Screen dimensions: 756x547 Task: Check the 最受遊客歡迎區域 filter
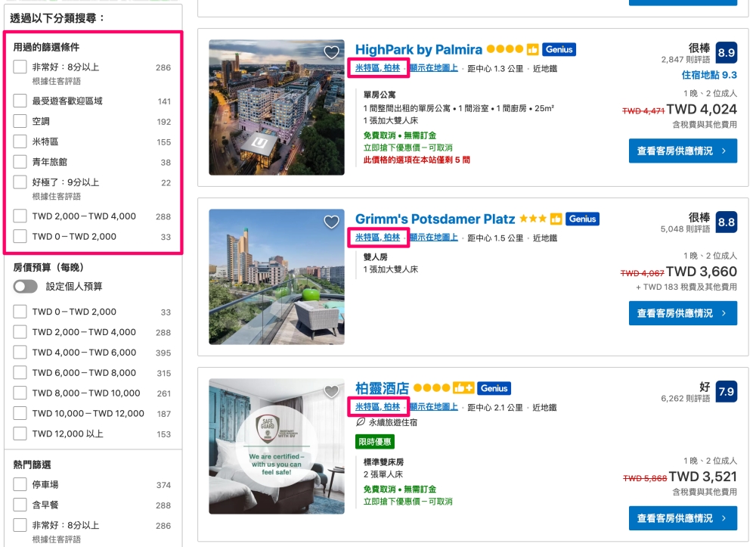(20, 101)
